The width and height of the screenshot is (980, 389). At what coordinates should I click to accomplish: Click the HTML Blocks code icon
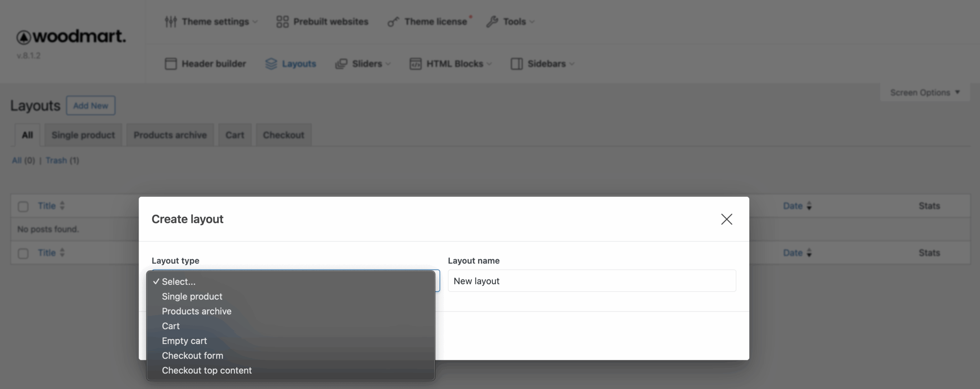[x=415, y=64]
